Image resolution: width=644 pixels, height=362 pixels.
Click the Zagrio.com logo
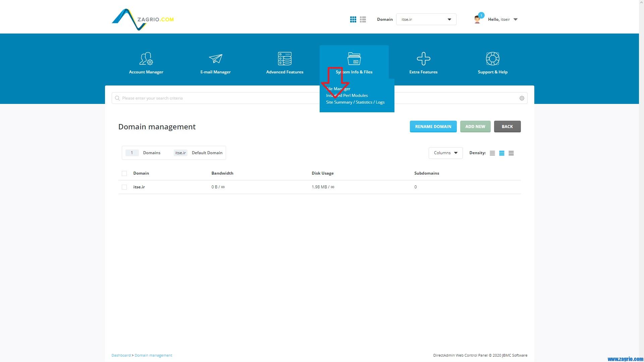(x=143, y=19)
